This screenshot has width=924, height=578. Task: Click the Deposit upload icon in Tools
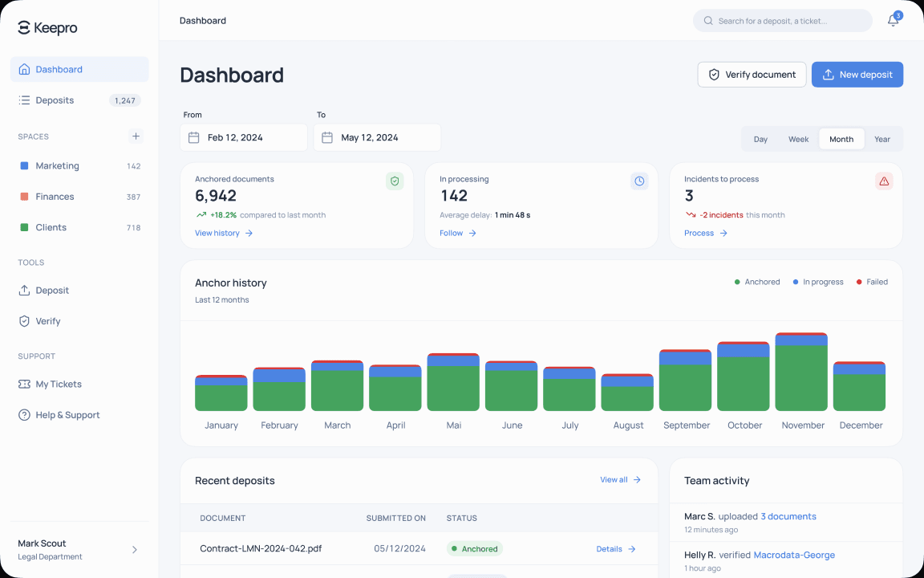click(24, 290)
